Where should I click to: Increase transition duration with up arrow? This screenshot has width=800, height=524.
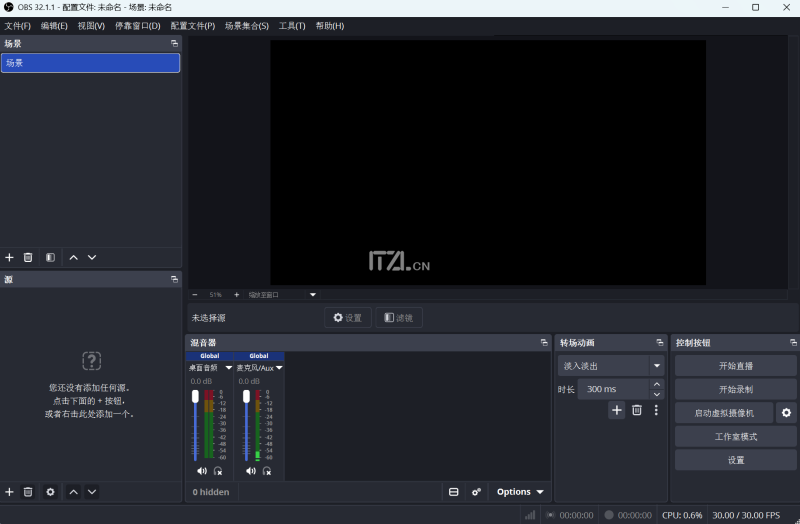point(657,384)
